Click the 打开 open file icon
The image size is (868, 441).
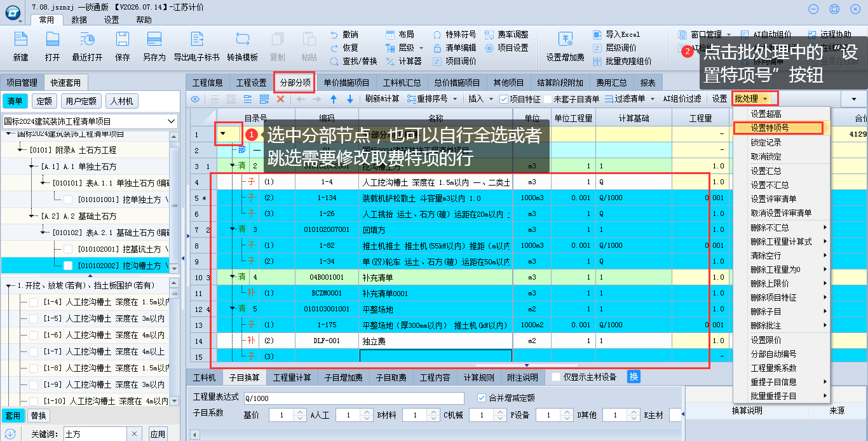coord(52,39)
